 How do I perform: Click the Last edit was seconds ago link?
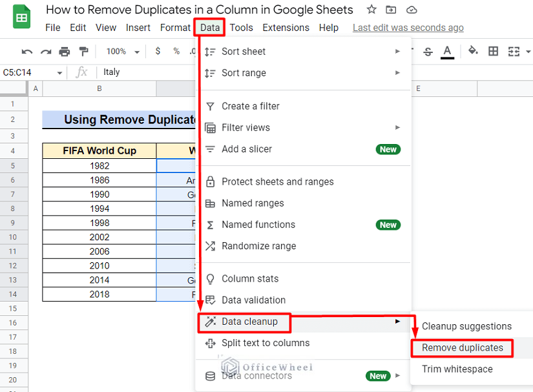tap(408, 27)
